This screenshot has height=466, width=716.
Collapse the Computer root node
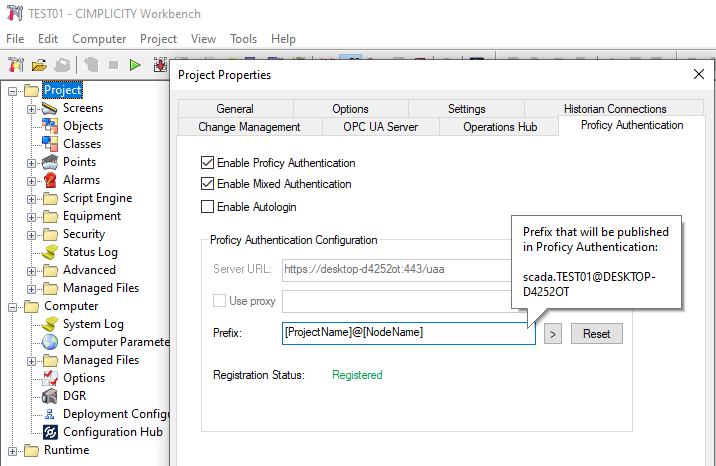click(x=12, y=307)
